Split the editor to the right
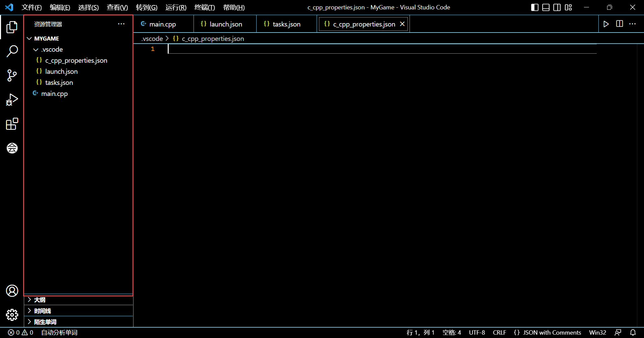 point(620,24)
